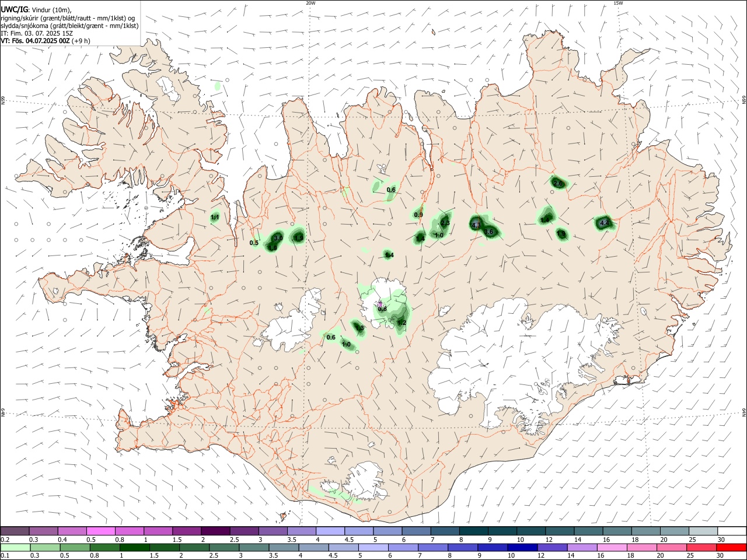Screen dimensions: 747x560
Task: Select the darkest purple swatch in the upper legend
Action: tap(215, 531)
